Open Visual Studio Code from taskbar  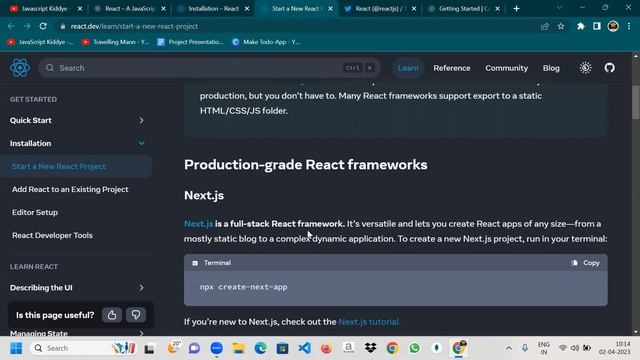pyautogui.click(x=304, y=348)
